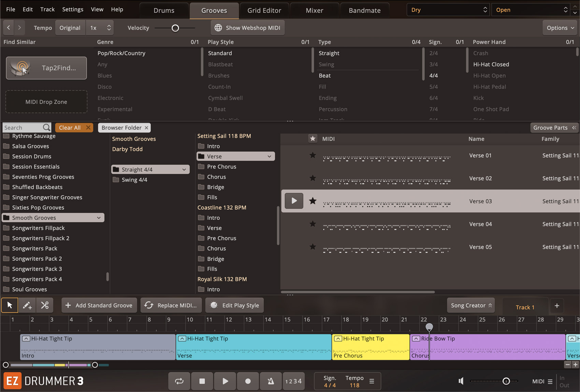
Task: Select the arrow pointer tool
Action: (10, 305)
